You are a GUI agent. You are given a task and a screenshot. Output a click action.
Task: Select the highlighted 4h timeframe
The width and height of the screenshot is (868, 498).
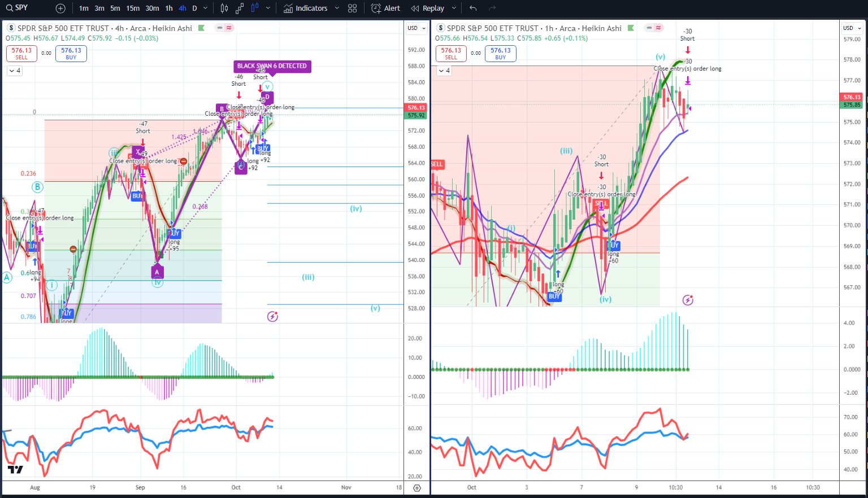pos(182,8)
